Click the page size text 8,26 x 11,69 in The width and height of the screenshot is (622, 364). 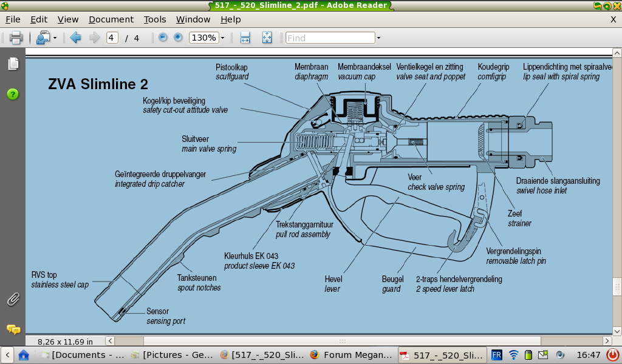65,342
